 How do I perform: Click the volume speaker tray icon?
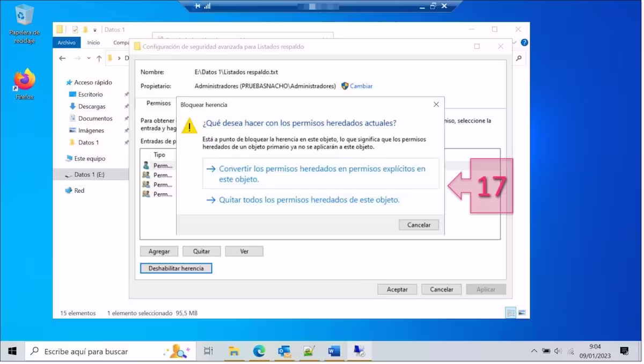point(558,351)
